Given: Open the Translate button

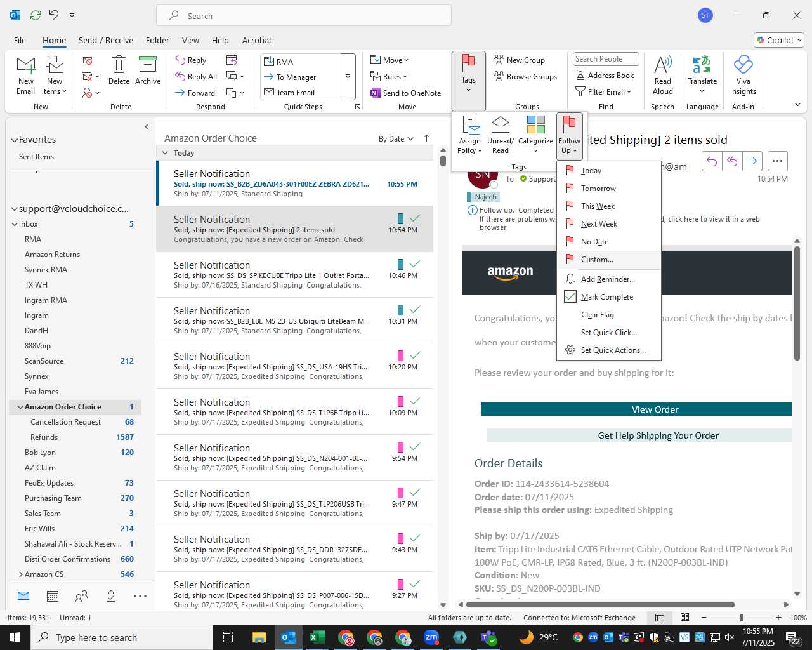Looking at the screenshot, I should pyautogui.click(x=702, y=74).
